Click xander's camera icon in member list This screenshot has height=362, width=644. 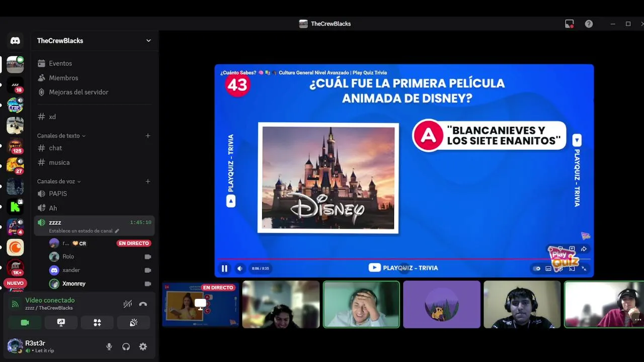pos(148,270)
